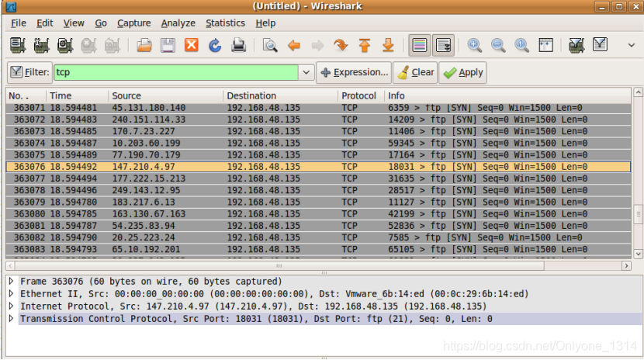This screenshot has height=360, width=644.
Task: Toggle auto scroll in live capture
Action: (443, 45)
